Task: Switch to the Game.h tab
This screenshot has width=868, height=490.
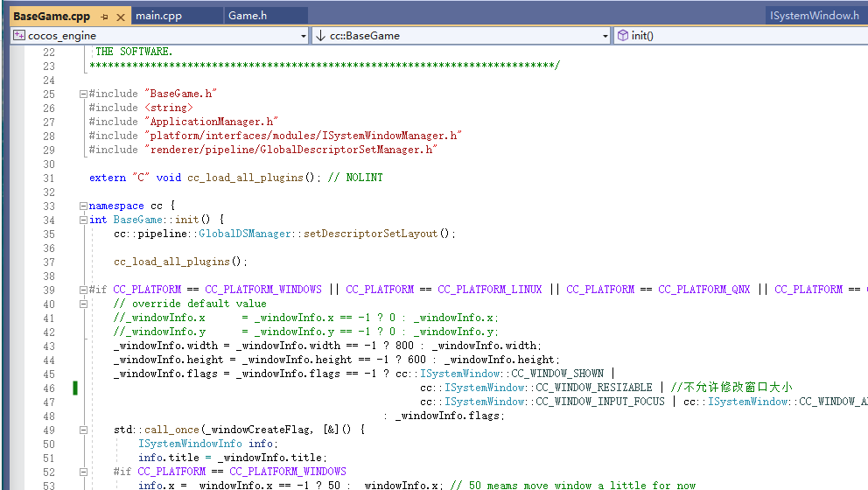Action: tap(248, 16)
